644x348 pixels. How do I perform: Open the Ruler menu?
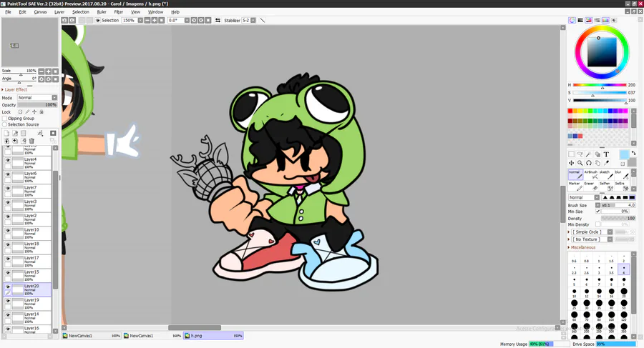coord(102,12)
